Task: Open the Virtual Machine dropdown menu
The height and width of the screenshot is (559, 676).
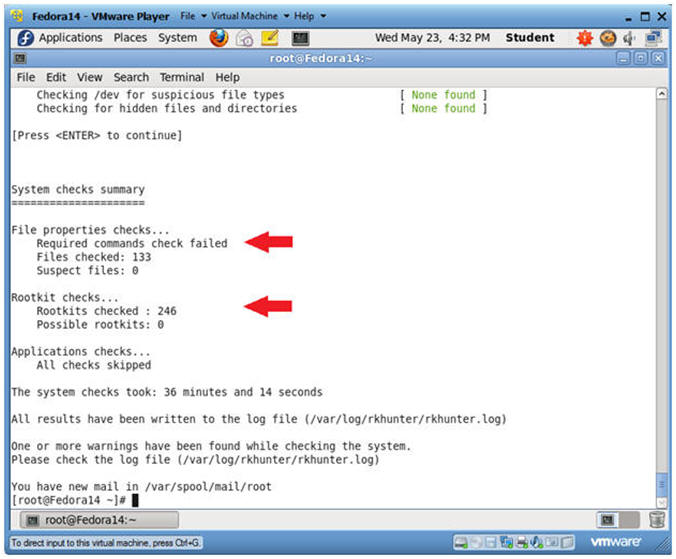Action: tap(250, 16)
